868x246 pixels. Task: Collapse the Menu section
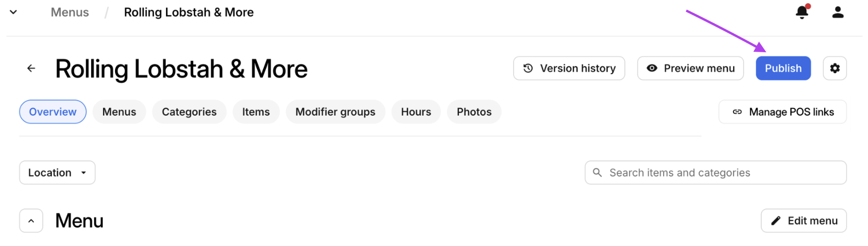coord(31,221)
